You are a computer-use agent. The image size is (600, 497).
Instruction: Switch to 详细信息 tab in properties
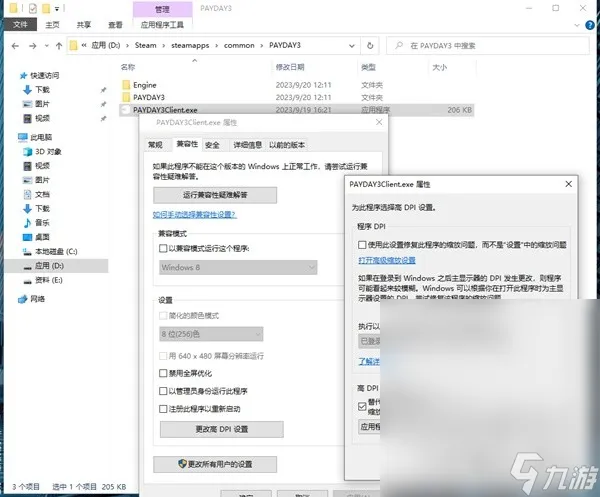pyautogui.click(x=248, y=145)
